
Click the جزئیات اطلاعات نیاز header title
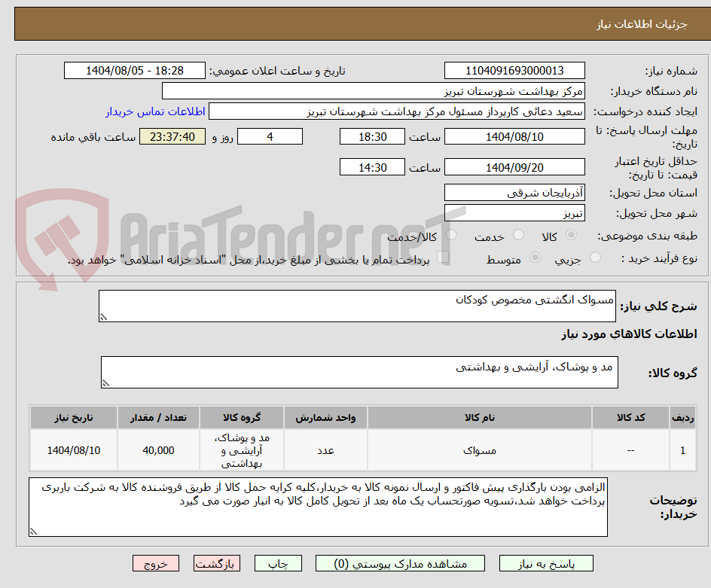[642, 24]
